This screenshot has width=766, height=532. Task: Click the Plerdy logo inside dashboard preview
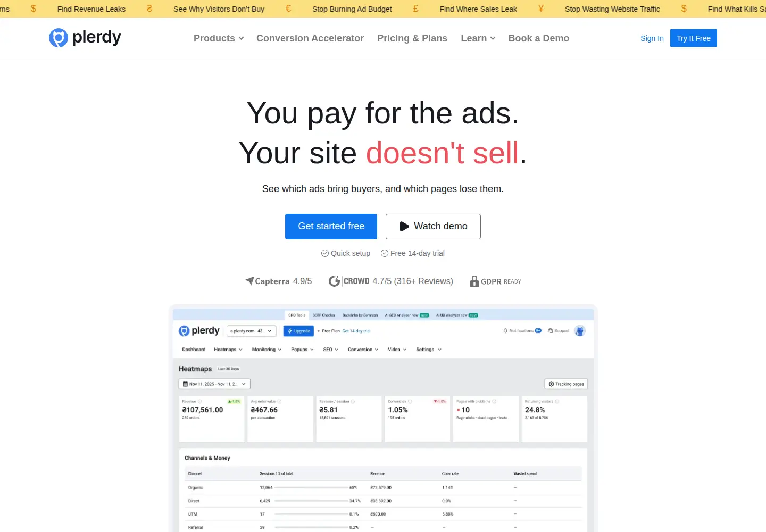click(x=199, y=331)
